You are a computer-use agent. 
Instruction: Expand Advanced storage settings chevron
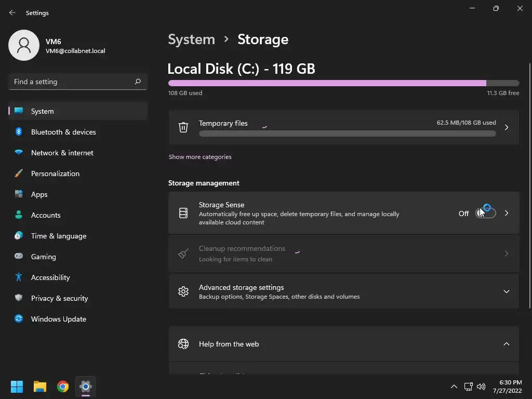click(x=507, y=291)
